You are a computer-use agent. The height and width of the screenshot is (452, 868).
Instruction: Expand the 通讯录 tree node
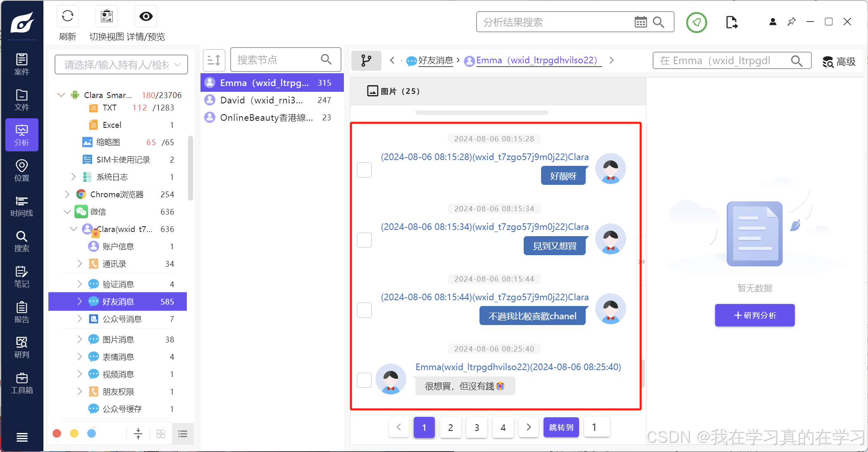pos(80,263)
